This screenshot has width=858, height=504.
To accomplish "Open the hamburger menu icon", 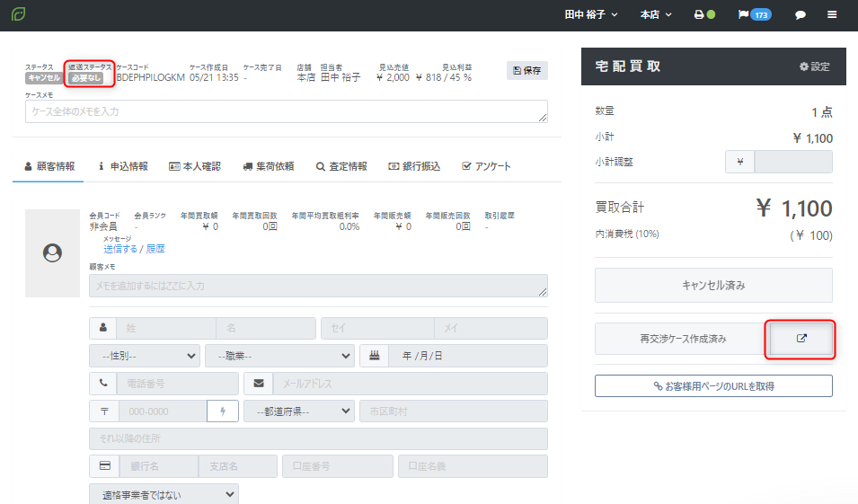I will (x=833, y=15).
